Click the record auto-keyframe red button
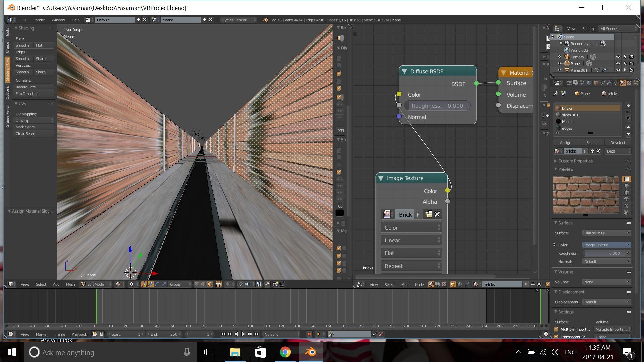This screenshot has height=362, width=644. point(309,334)
